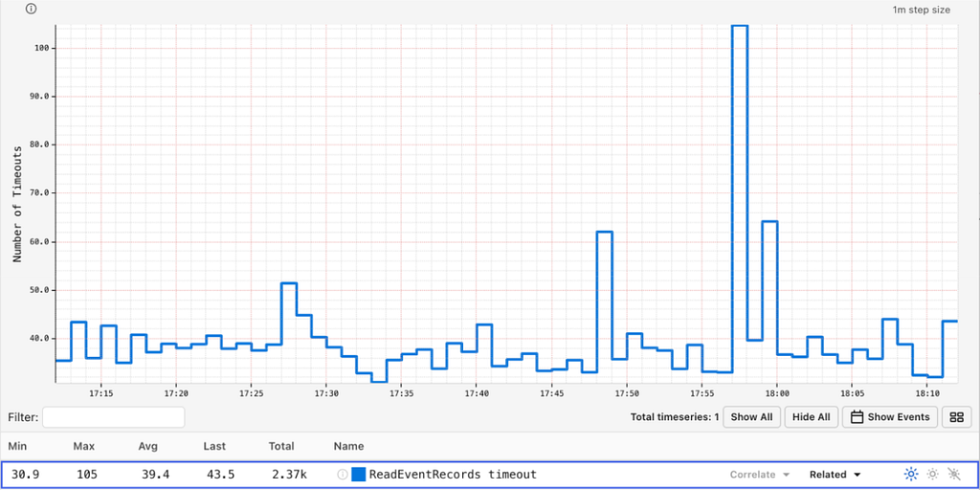
Task: Sort by the Avg column header
Action: [148, 446]
